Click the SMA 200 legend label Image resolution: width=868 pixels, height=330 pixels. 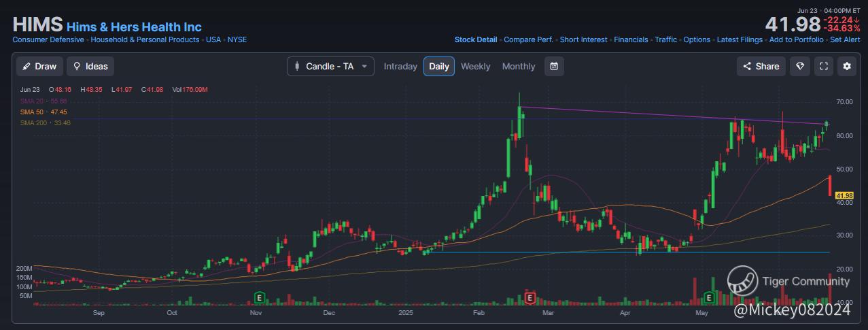[x=46, y=122]
